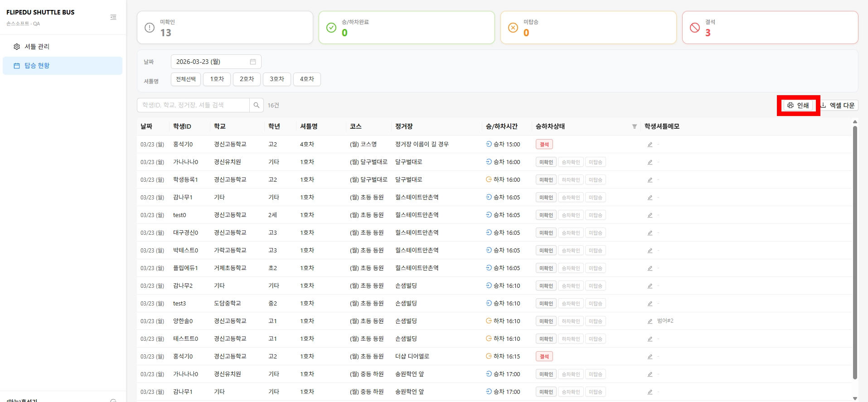The image size is (868, 402).
Task: Filter by shuttle 3호차
Action: [276, 79]
